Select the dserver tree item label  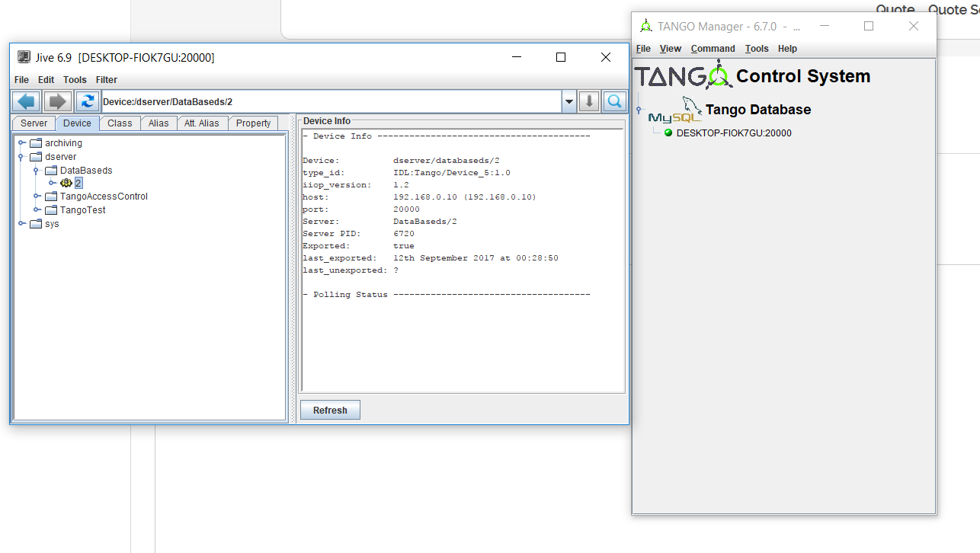click(61, 157)
